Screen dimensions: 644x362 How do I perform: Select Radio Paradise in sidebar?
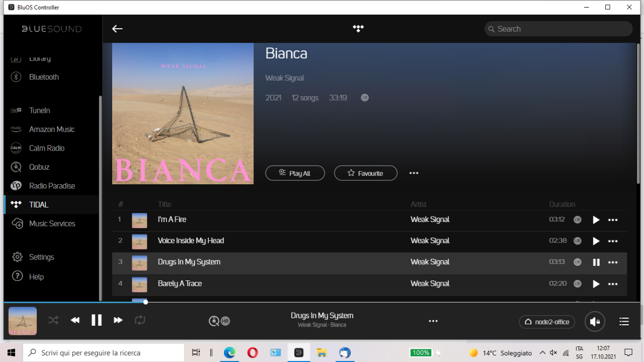coord(52,186)
